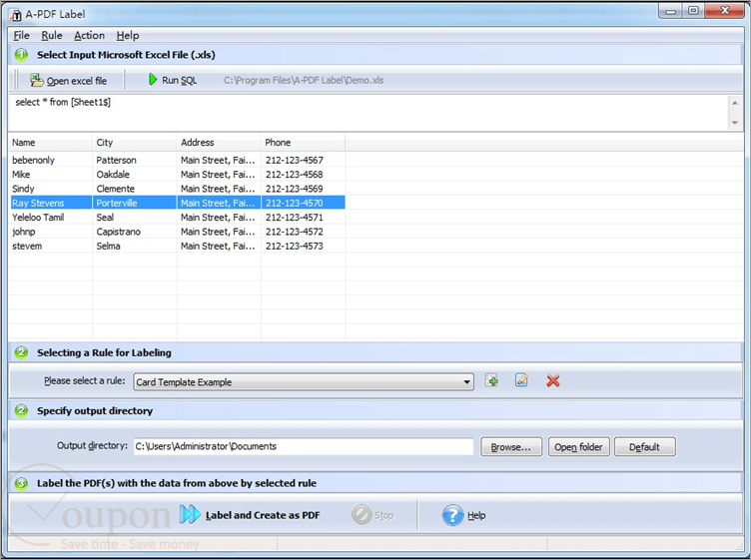Expand the Card Template Example rule dropdown
Screen dimensions: 751x560
click(x=466, y=382)
